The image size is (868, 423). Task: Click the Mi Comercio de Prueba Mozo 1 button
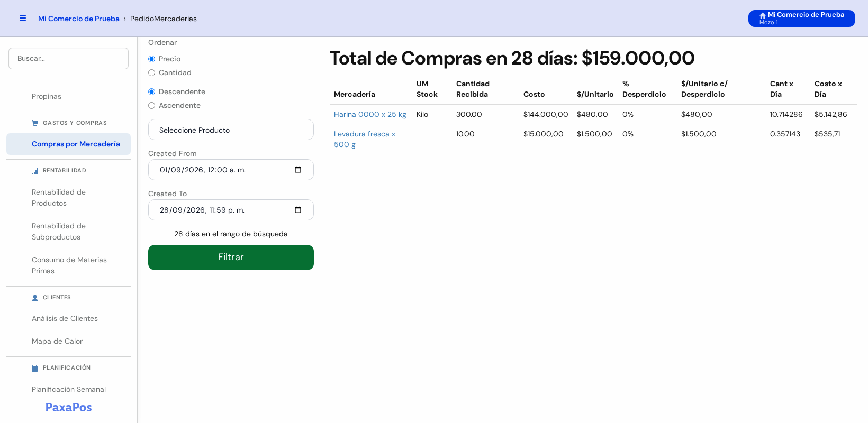tap(801, 19)
